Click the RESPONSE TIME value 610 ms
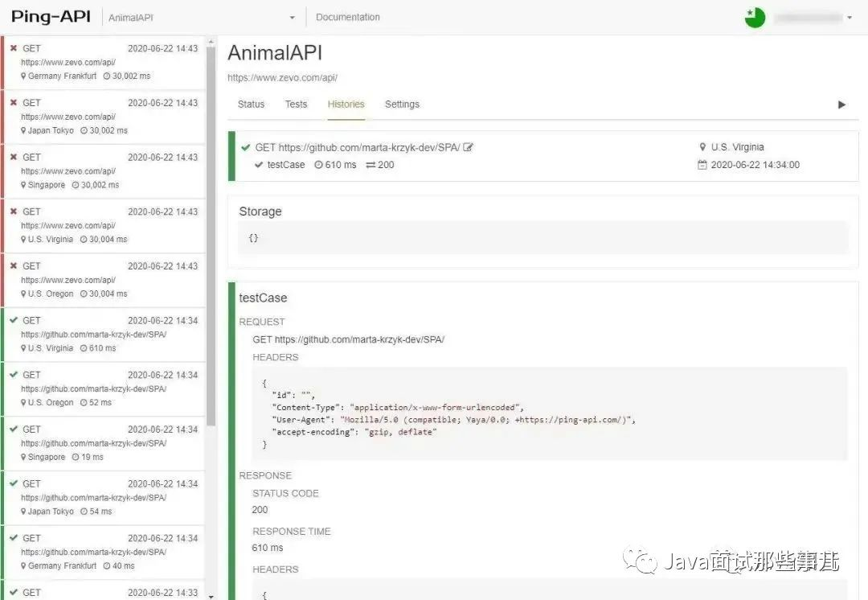868x600 pixels. [x=268, y=548]
